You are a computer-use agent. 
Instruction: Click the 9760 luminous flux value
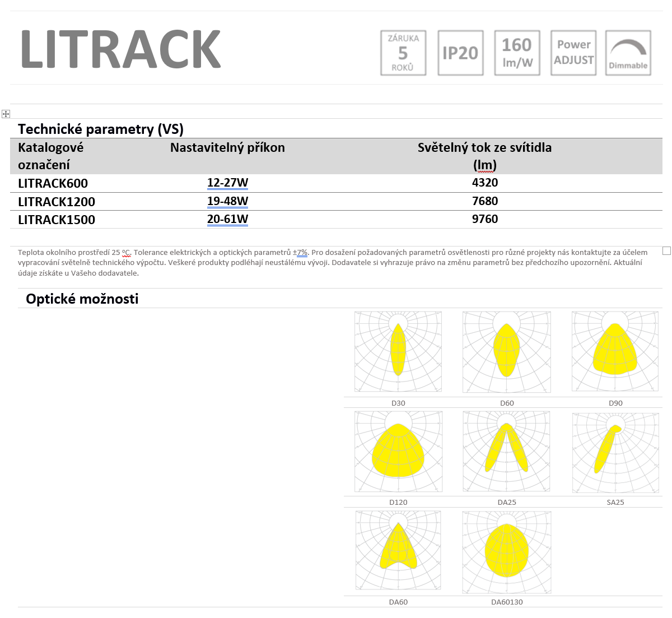pos(485,219)
